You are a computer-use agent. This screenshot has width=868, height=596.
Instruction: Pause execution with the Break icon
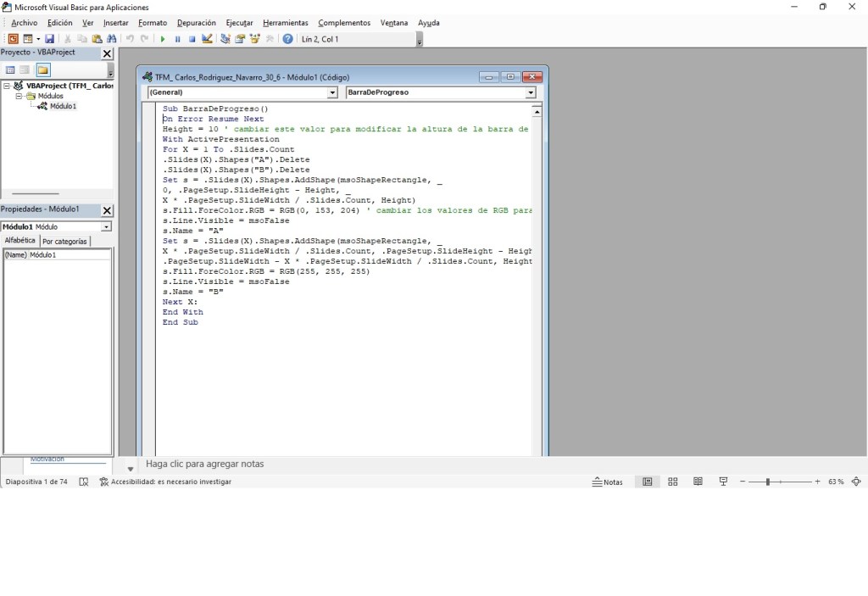(x=177, y=39)
